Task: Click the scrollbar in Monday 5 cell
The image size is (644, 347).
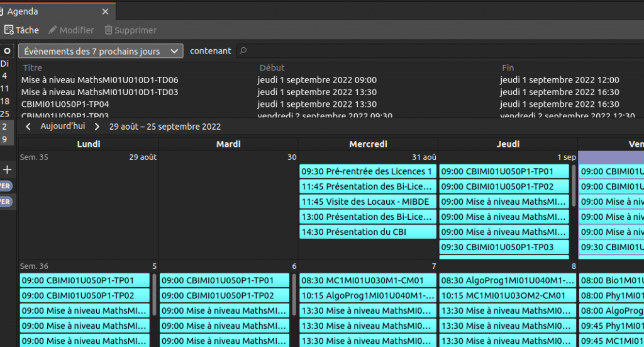Action: click(x=154, y=295)
